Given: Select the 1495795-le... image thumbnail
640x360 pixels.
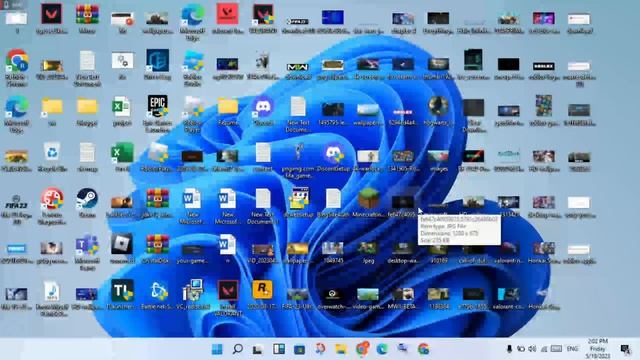Looking at the screenshot, I should click(x=333, y=110).
